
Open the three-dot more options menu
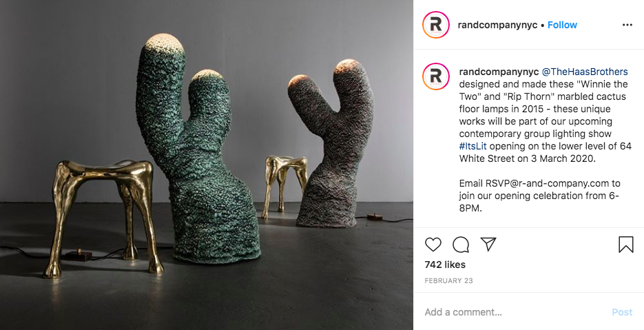click(627, 25)
